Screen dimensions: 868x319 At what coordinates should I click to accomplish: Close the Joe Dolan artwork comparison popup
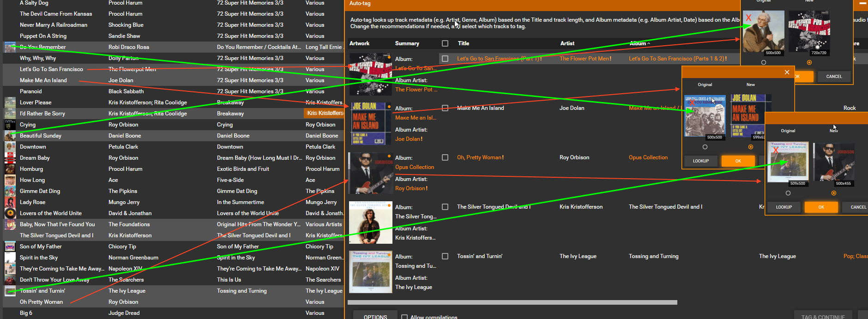coord(787,72)
